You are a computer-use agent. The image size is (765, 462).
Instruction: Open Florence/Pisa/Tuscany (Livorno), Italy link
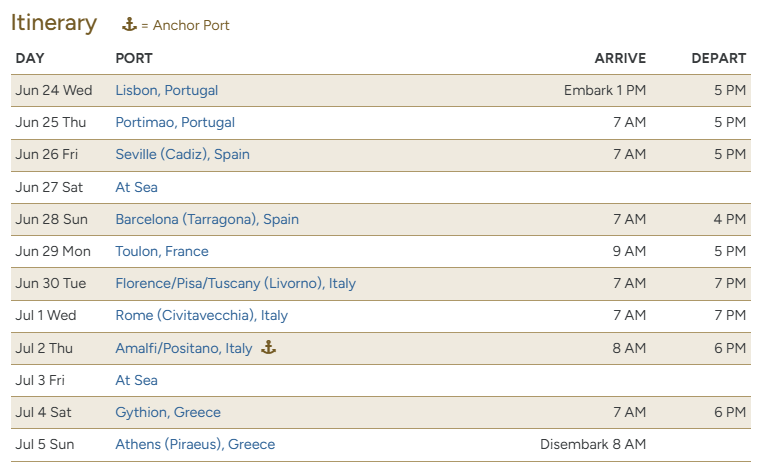235,283
